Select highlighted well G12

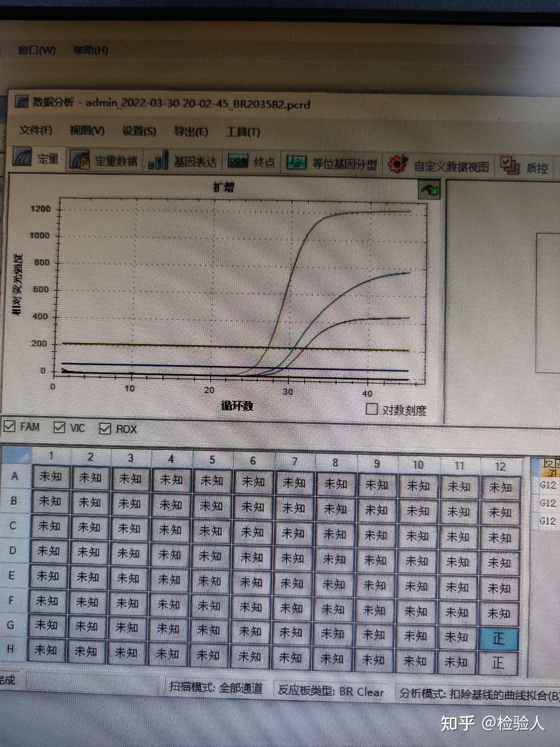coord(498,639)
